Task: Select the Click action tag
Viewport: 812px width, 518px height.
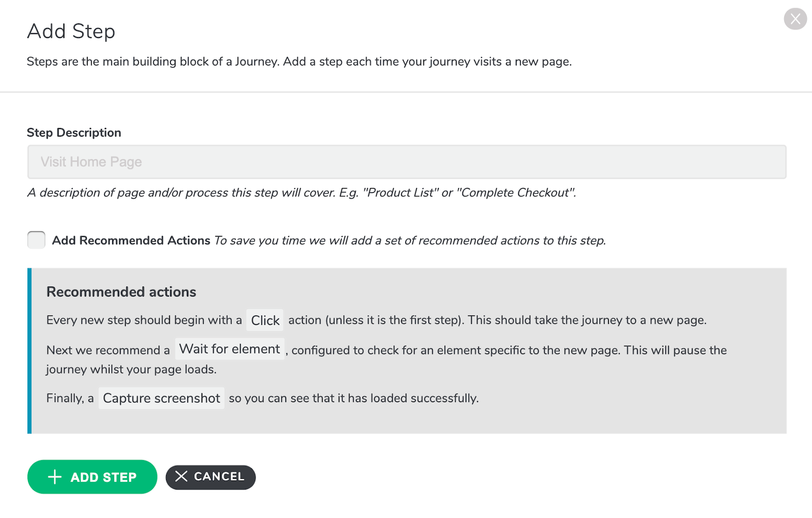Action: coord(265,320)
